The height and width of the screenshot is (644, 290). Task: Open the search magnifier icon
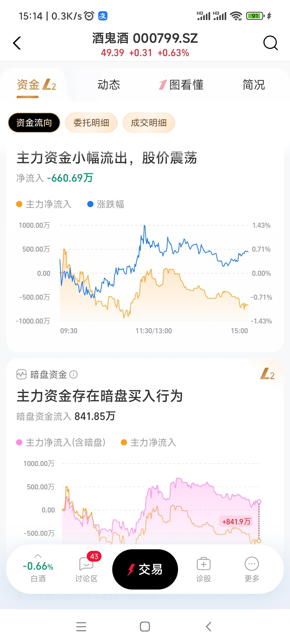click(270, 43)
